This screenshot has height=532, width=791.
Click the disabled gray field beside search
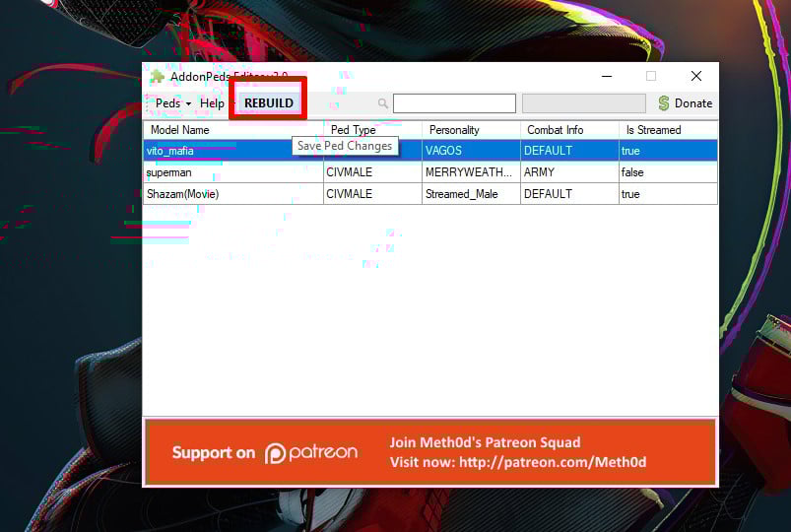tap(583, 103)
